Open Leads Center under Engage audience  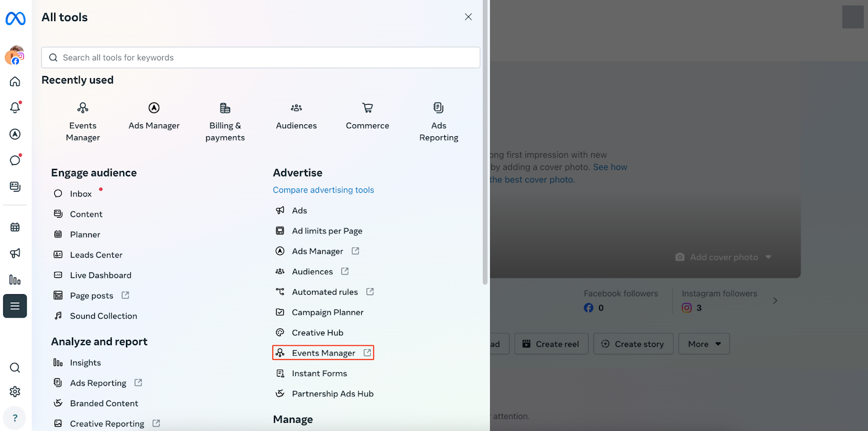tap(96, 255)
